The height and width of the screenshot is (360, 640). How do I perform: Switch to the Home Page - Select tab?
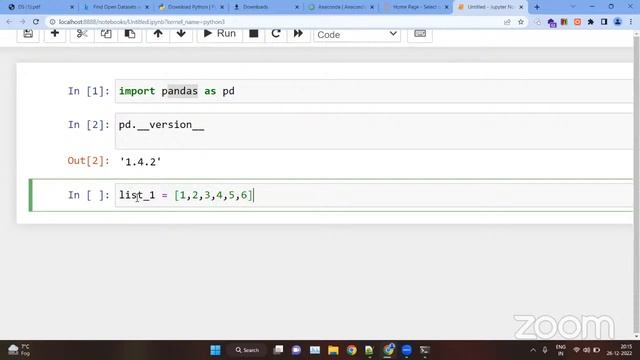(x=416, y=7)
